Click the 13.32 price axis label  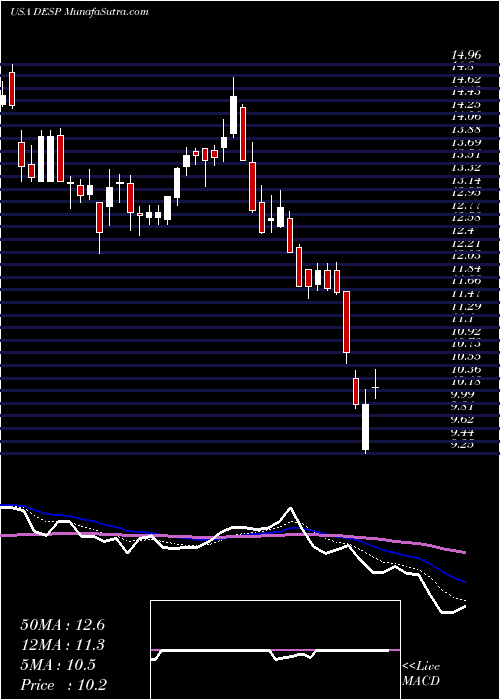pyautogui.click(x=466, y=168)
